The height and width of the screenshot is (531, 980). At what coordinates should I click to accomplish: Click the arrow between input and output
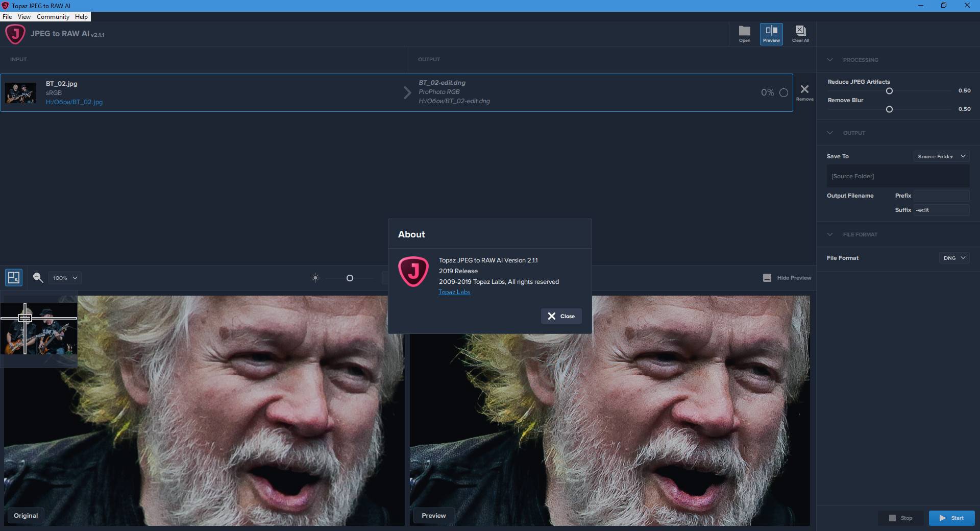coord(407,92)
